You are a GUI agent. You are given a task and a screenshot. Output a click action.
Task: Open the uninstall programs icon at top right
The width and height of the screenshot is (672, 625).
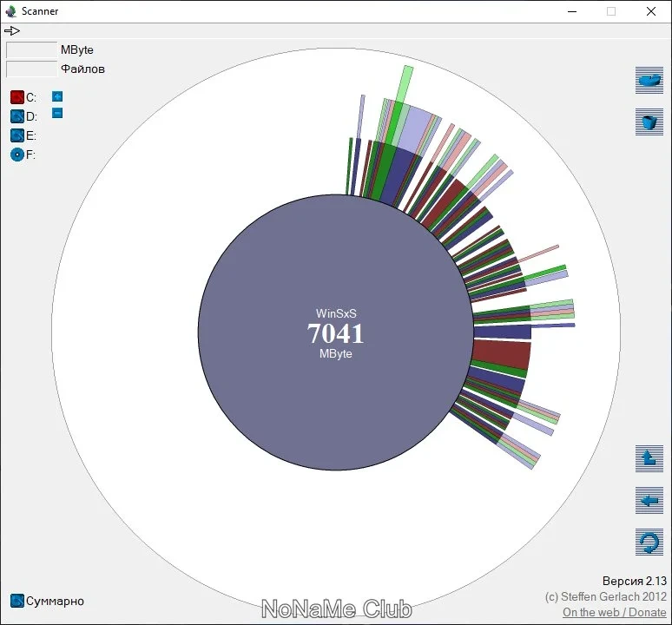(x=649, y=80)
